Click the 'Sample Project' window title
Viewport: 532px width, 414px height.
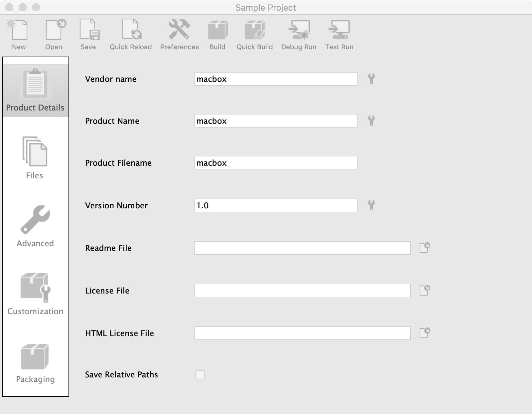[266, 8]
